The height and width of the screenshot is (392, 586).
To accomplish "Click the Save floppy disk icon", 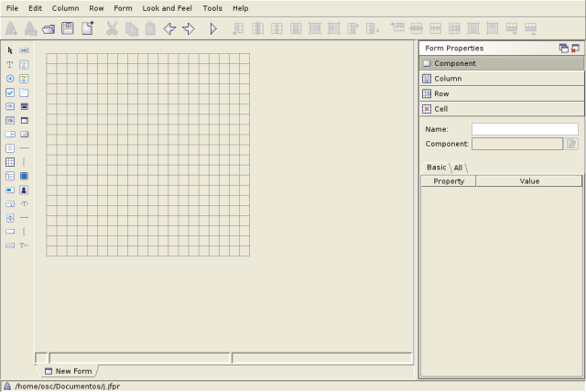I will coord(68,29).
